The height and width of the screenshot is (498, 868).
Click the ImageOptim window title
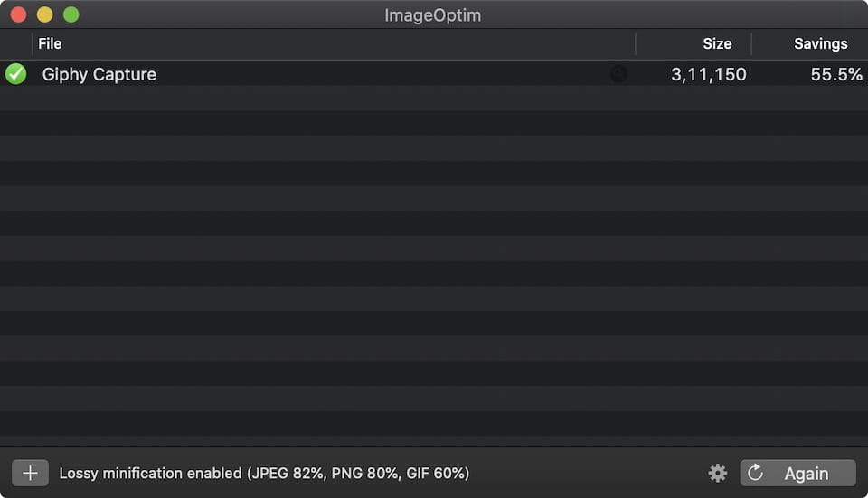pyautogui.click(x=433, y=14)
